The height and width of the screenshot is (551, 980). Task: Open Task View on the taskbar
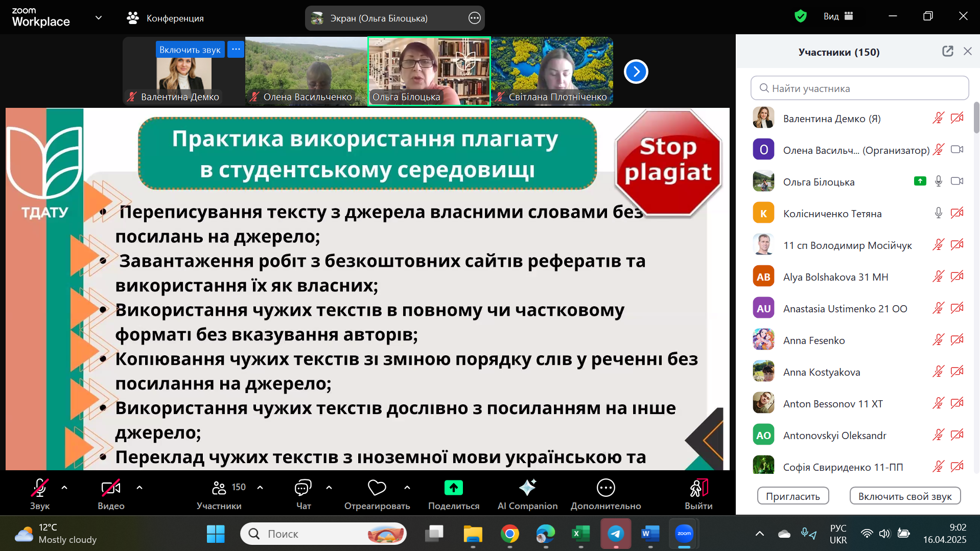[x=434, y=534]
